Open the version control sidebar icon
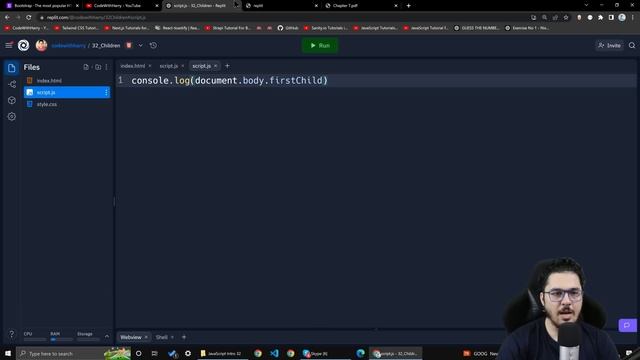Screen dimensions: 640x360 click(11, 84)
